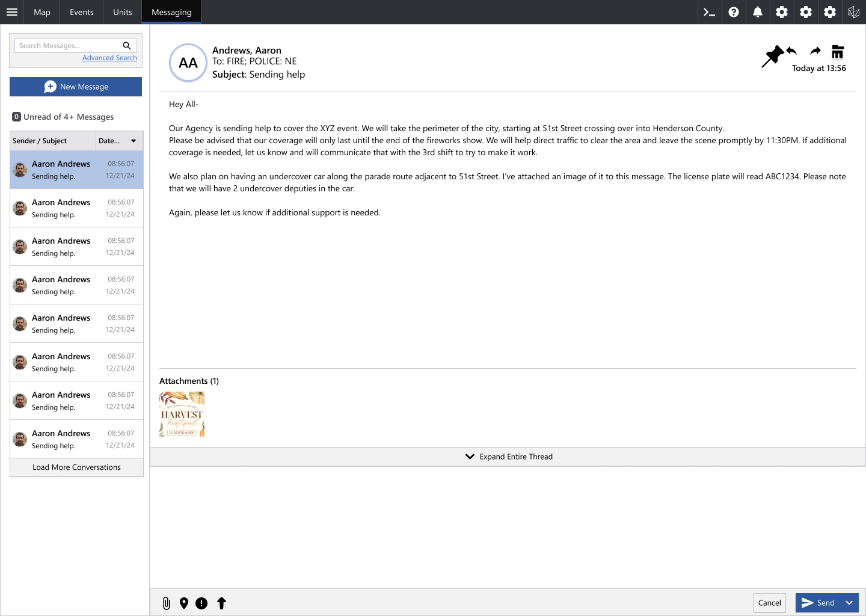
Task: Click Load More Conversations
Action: click(76, 467)
